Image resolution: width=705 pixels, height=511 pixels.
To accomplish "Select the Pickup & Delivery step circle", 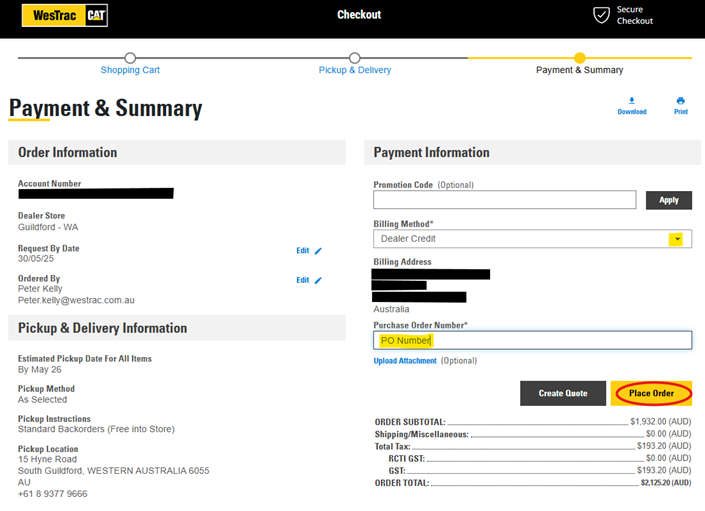I will point(354,58).
